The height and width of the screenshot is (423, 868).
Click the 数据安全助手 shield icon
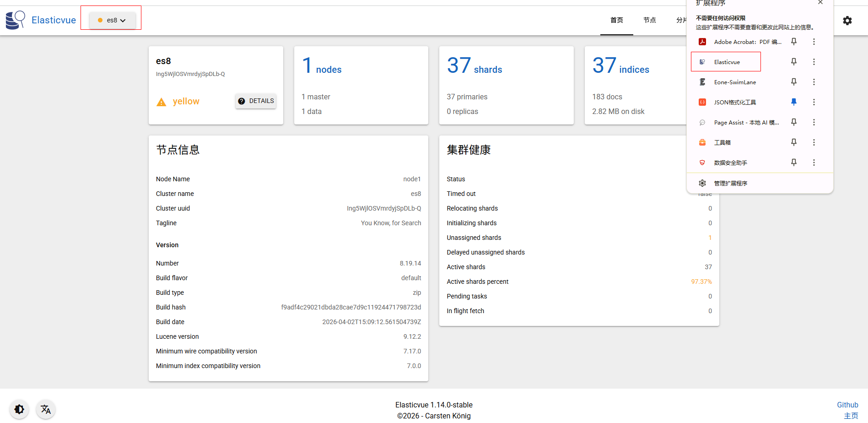702,163
